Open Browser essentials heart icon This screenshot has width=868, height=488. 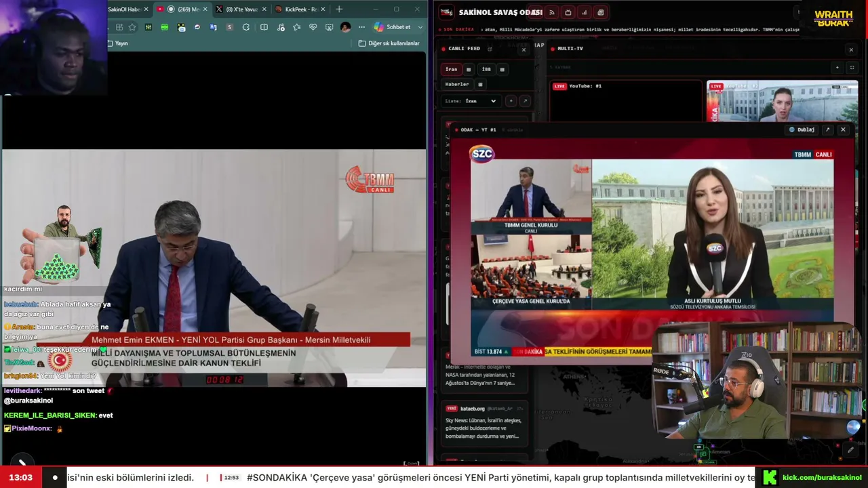(x=313, y=27)
